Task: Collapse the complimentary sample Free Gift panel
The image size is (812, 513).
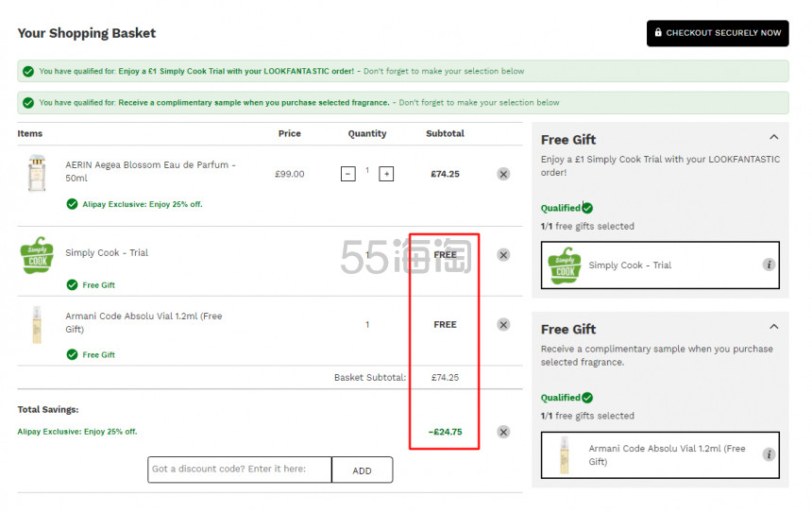Action: click(x=773, y=327)
